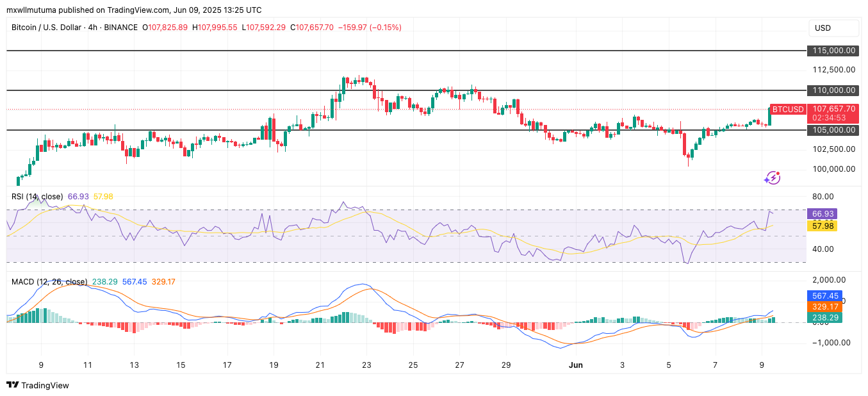
Task: Click the red dot notification on the AI icon
Action: pyautogui.click(x=778, y=173)
